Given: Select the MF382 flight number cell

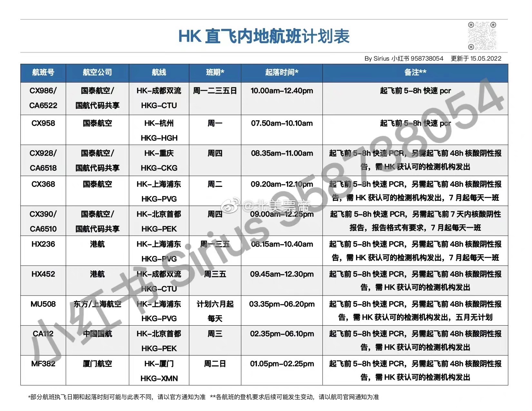Looking at the screenshot, I should 43,364.
